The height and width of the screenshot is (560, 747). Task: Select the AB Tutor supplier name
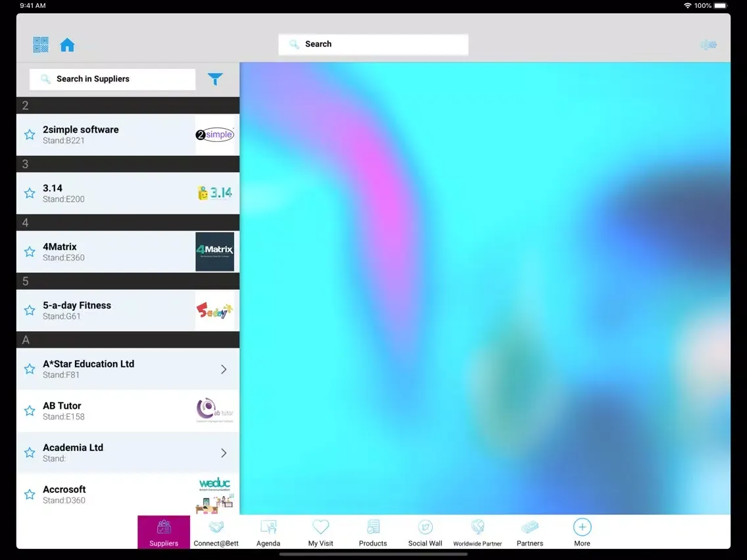coord(62,406)
